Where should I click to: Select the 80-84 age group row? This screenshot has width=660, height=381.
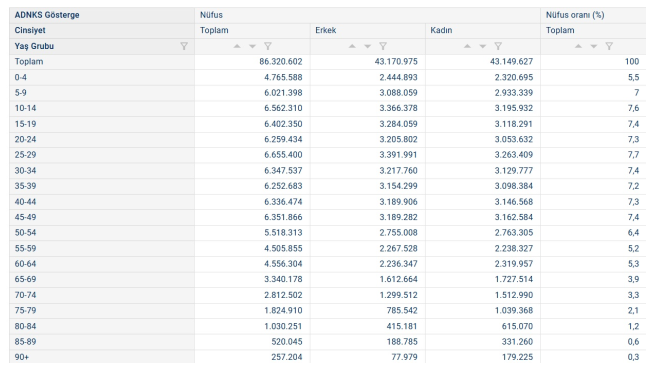pyautogui.click(x=102, y=326)
